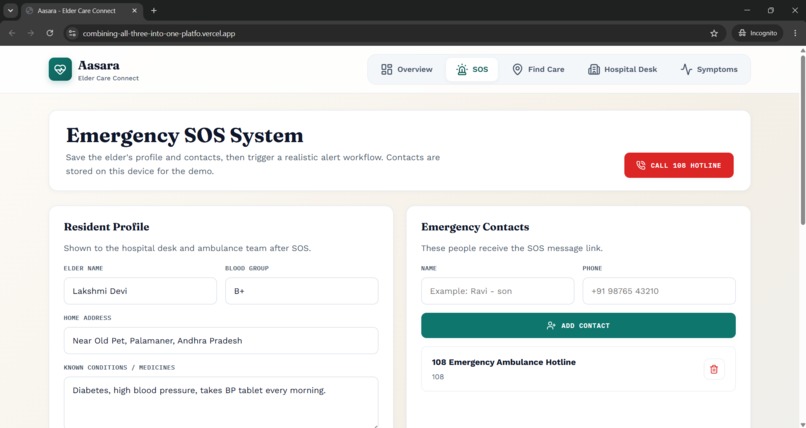This screenshot has height=428, width=806.
Task: Bookmark this page with the star icon
Action: [x=713, y=33]
